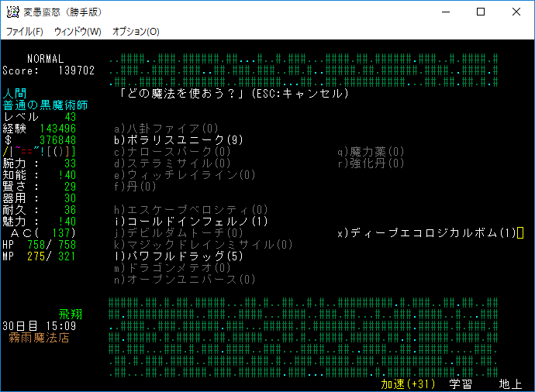535x392 pixels.
Task: Open the オプション(O) menu
Action: (x=136, y=32)
